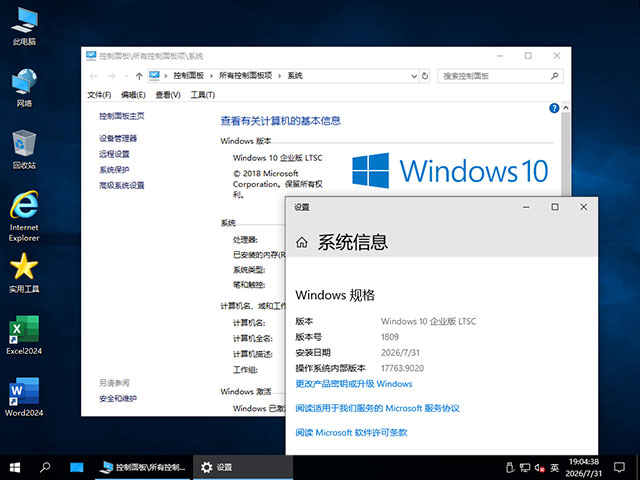This screenshot has height=480, width=640.
Task: Open the 回收站 recycle bin icon
Action: 24,150
